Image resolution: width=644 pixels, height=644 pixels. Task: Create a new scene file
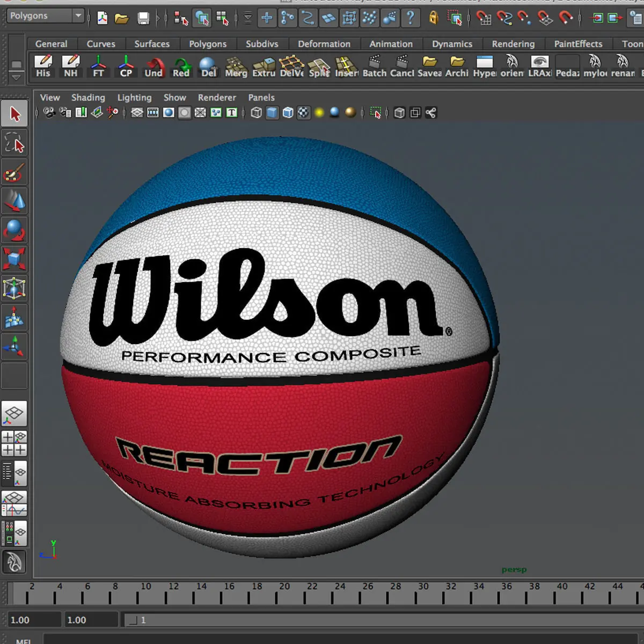click(102, 18)
